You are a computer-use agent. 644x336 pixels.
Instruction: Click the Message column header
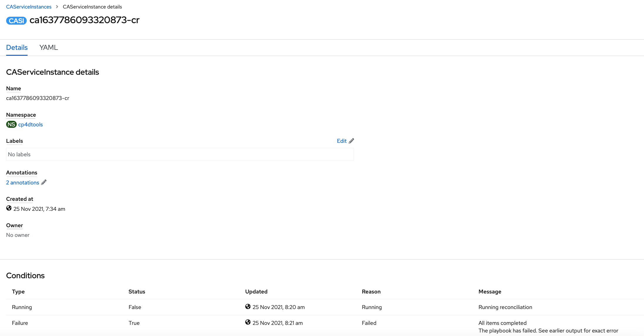(x=490, y=291)
